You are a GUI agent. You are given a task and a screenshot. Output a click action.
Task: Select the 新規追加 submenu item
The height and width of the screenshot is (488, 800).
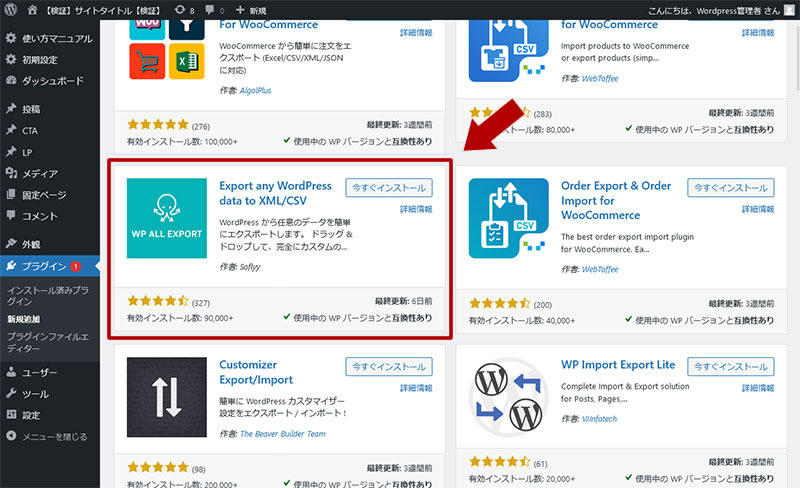(23, 319)
